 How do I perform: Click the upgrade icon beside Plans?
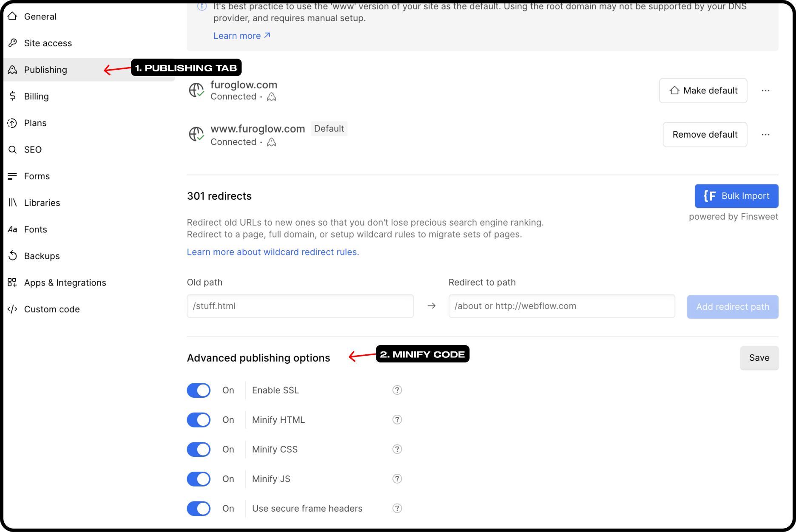pyautogui.click(x=12, y=123)
